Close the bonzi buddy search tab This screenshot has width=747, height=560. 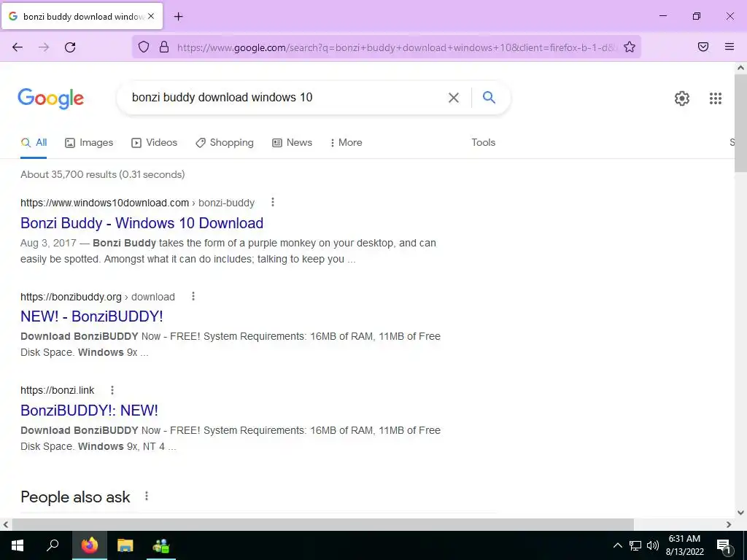tap(151, 16)
